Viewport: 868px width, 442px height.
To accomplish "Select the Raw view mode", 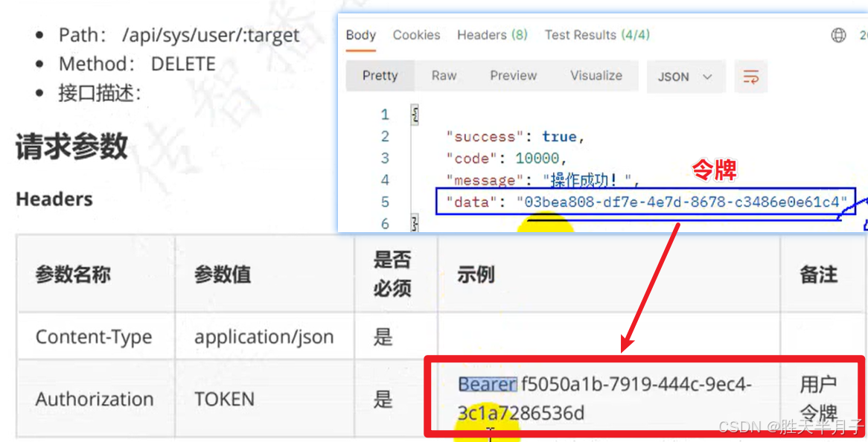I will click(444, 76).
